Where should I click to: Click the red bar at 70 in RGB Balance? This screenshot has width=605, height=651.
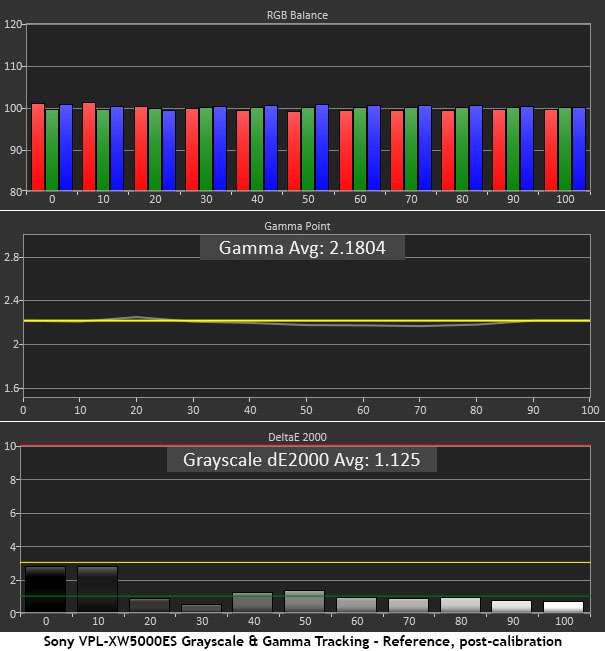click(397, 151)
